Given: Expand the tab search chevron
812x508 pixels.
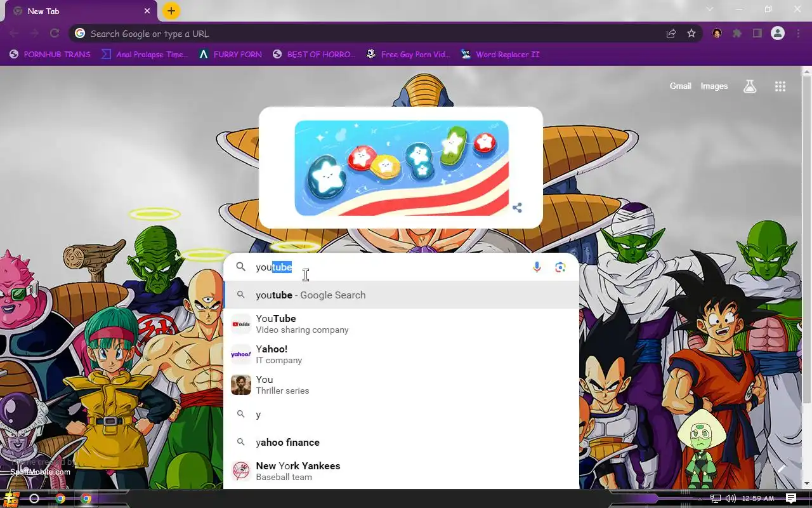Looking at the screenshot, I should click(710, 10).
